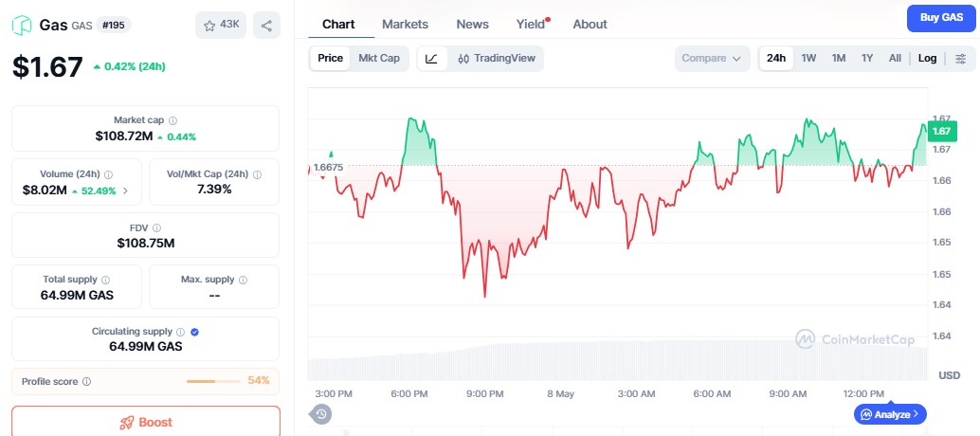Select the Price toggle
Viewport: 980px width, 436px height.
point(330,58)
